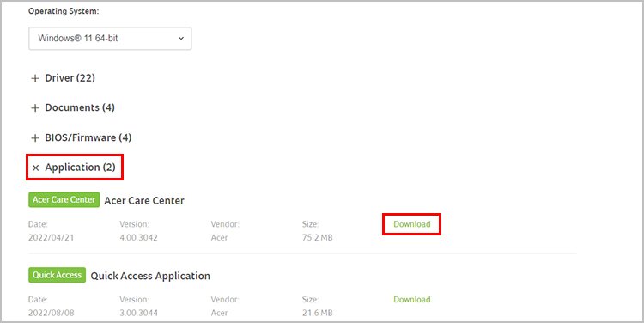
Task: Select the Quick Access Application title text
Action: (x=150, y=276)
